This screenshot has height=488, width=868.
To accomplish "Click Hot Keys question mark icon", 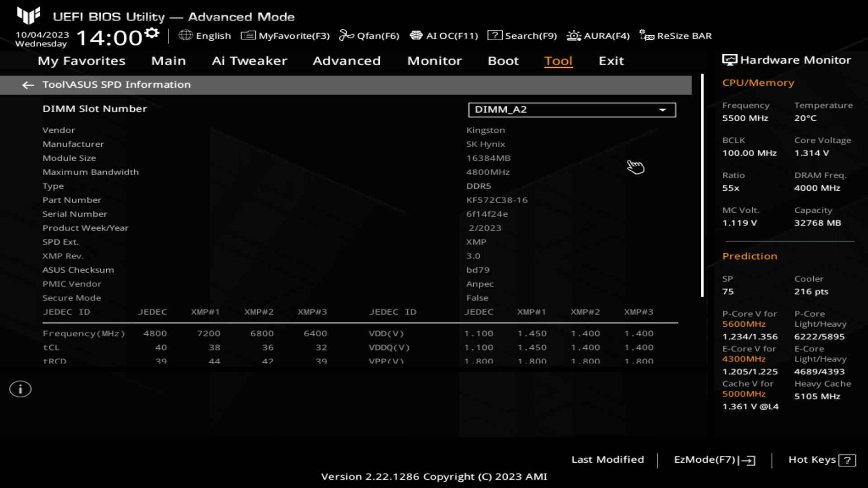I will tap(847, 460).
